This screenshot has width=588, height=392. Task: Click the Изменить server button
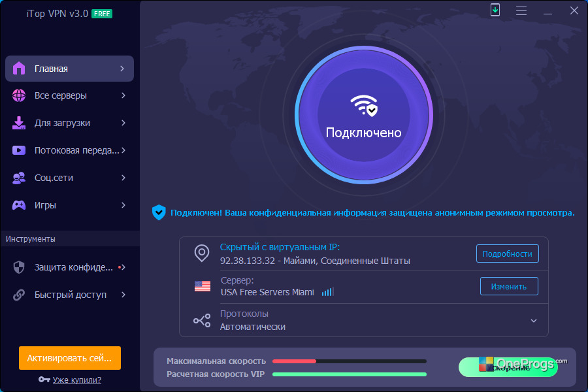point(509,286)
